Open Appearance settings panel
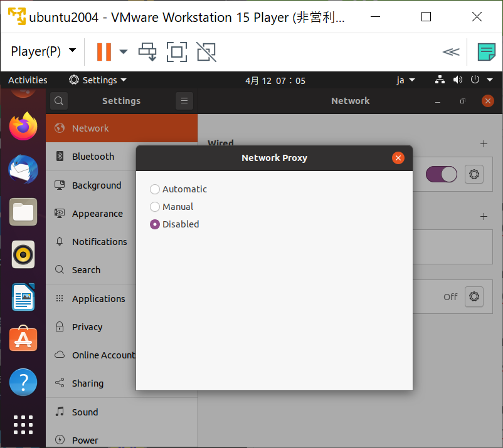503x448 pixels. point(91,214)
